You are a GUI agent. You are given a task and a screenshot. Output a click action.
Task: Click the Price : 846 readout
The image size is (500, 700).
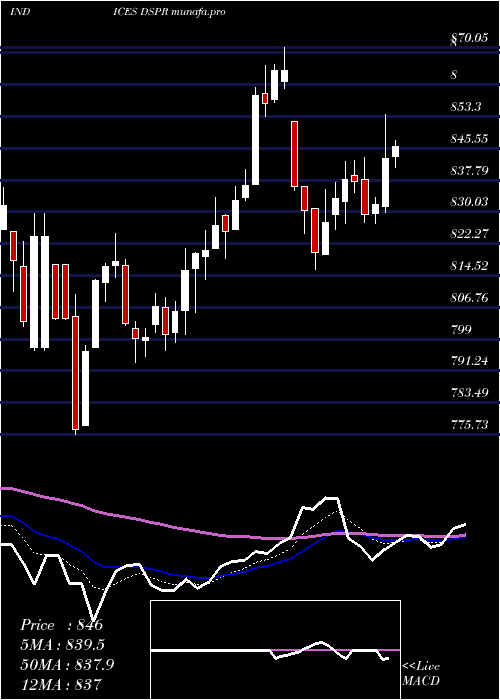[x=62, y=625]
